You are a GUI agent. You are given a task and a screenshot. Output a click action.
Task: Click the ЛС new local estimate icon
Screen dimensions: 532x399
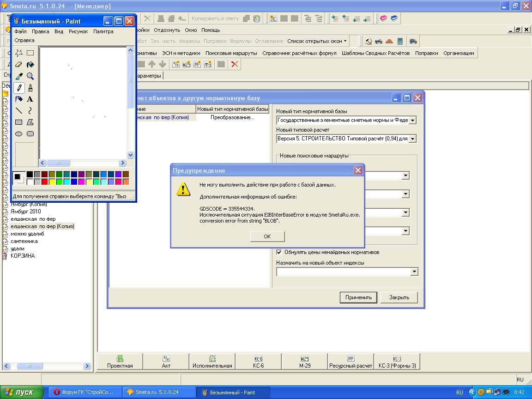click(273, 18)
